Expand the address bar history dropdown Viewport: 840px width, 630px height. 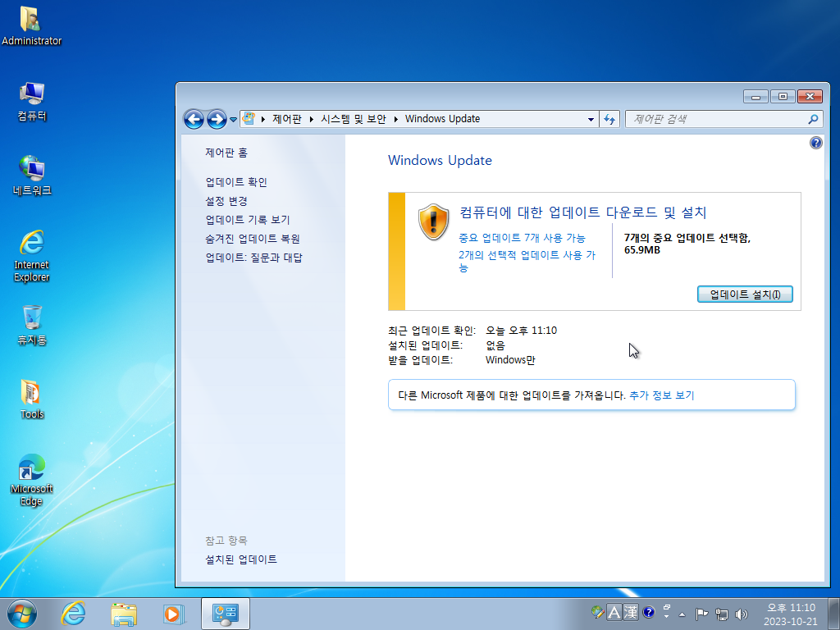point(591,119)
